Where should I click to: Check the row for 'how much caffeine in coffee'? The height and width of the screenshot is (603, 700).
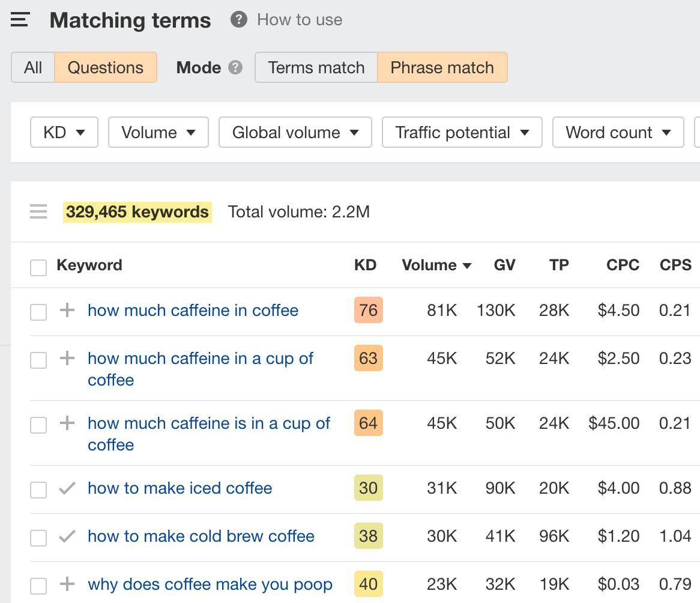pyautogui.click(x=38, y=311)
